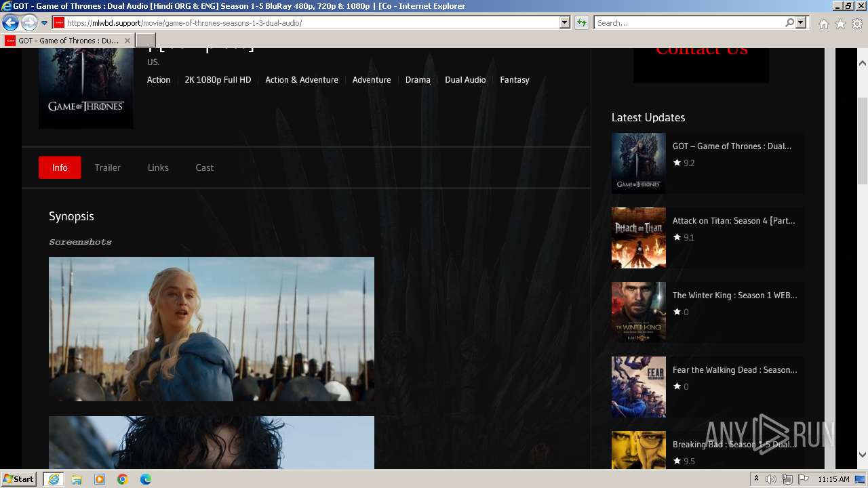Click the page scrollbar up arrow
868x488 pixels.
click(x=863, y=63)
